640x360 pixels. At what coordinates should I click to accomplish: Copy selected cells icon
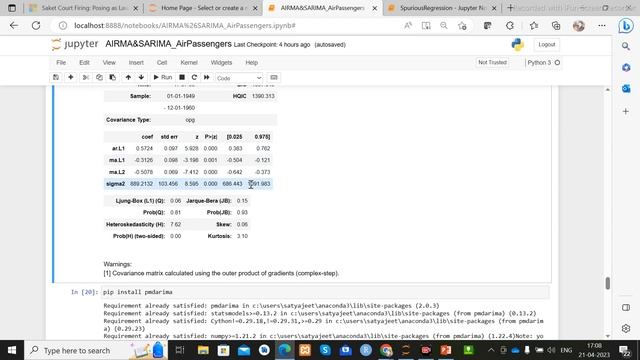[99, 78]
